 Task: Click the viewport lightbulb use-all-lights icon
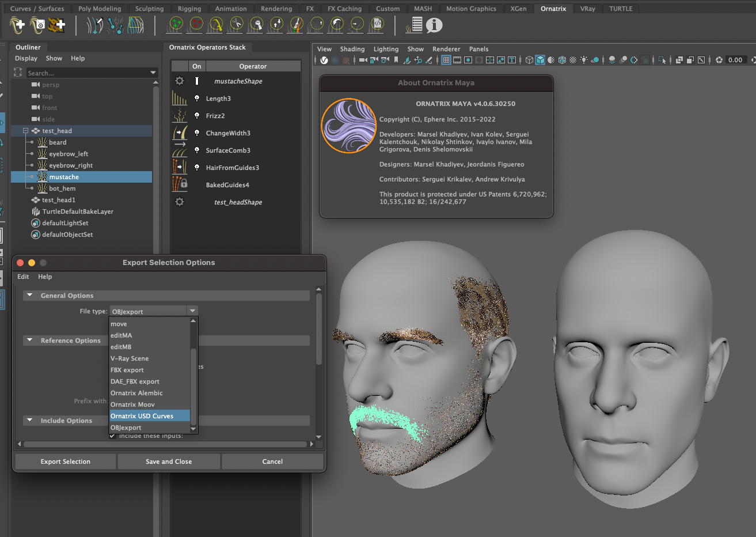click(x=584, y=60)
